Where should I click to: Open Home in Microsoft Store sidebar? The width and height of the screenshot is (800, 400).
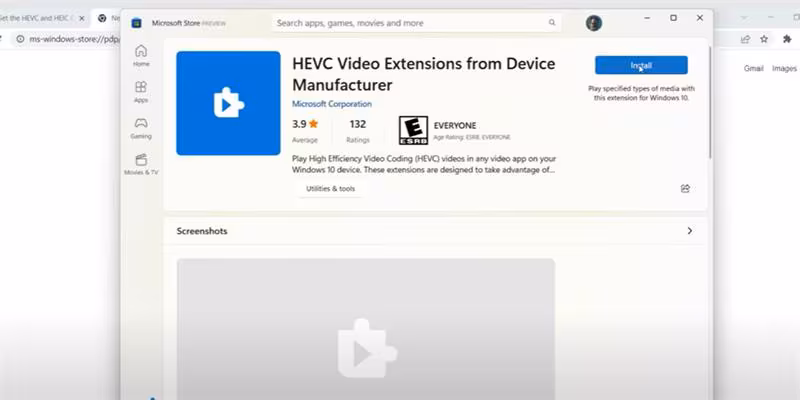click(141, 56)
